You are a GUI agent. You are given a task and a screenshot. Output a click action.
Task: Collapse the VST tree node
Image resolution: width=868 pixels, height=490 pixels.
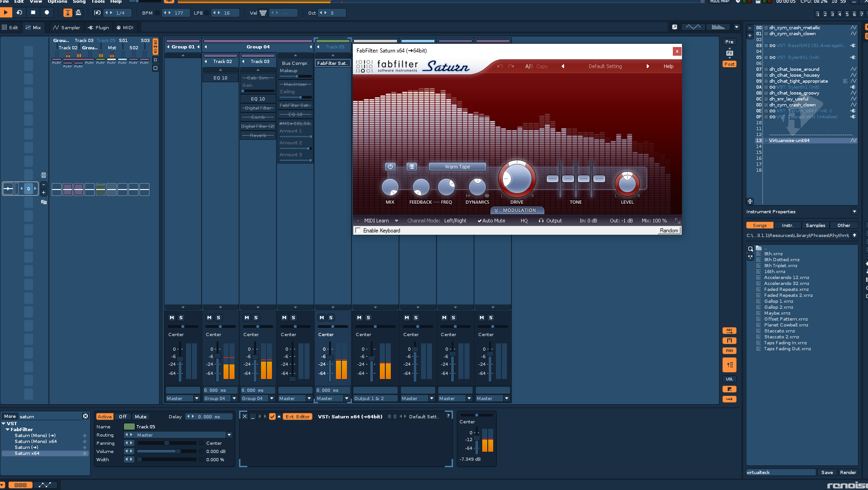point(4,423)
